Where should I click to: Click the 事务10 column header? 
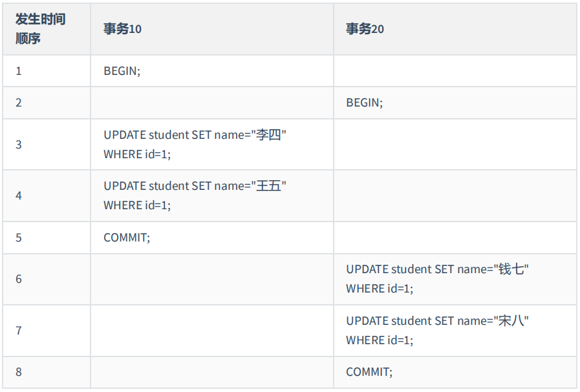122,29
